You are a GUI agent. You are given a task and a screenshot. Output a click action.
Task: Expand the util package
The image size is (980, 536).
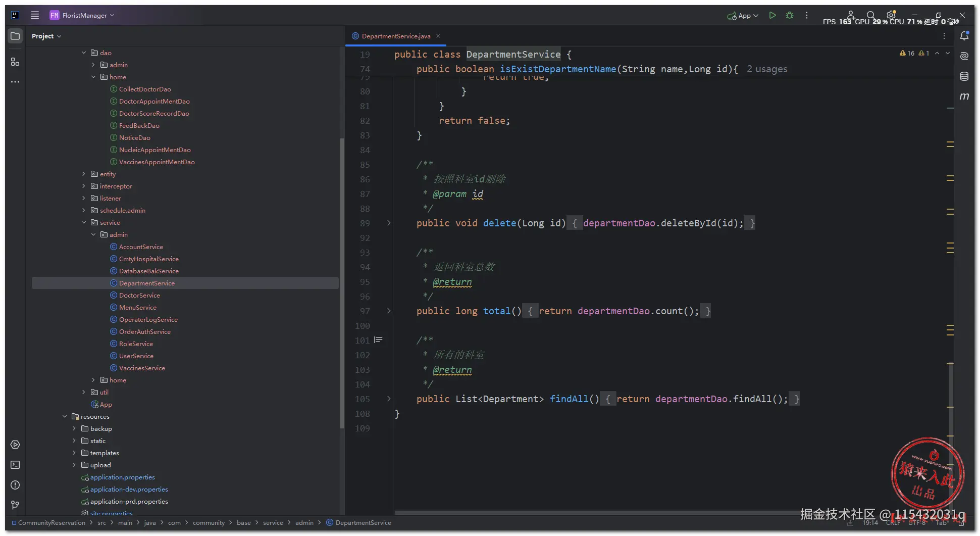click(x=84, y=392)
